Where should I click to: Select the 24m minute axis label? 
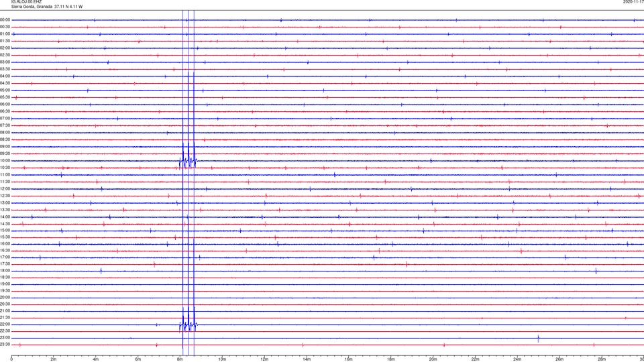pyautogui.click(x=517, y=359)
